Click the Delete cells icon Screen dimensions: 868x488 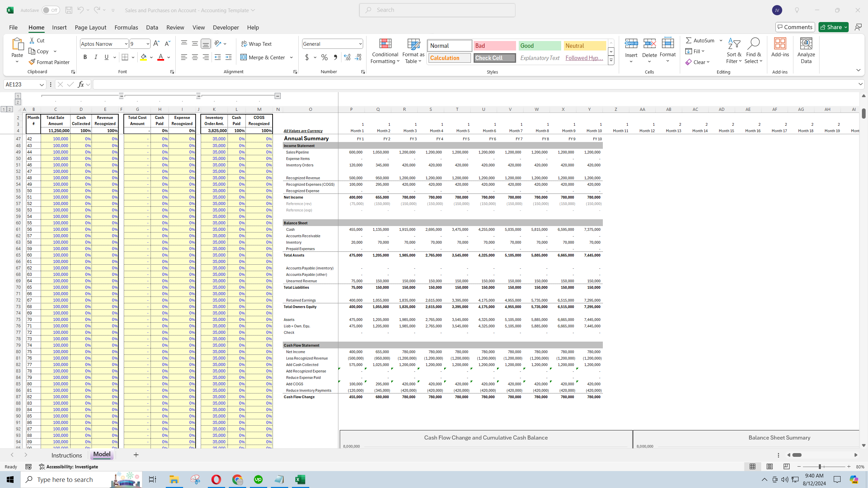pyautogui.click(x=650, y=43)
